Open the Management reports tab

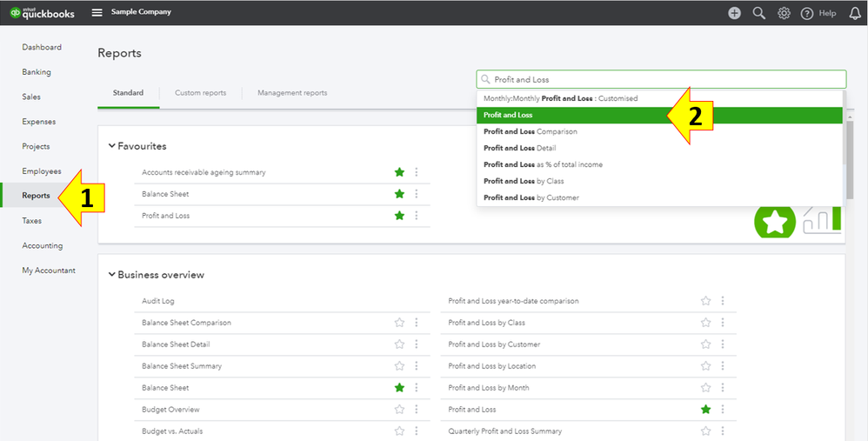[x=292, y=93]
